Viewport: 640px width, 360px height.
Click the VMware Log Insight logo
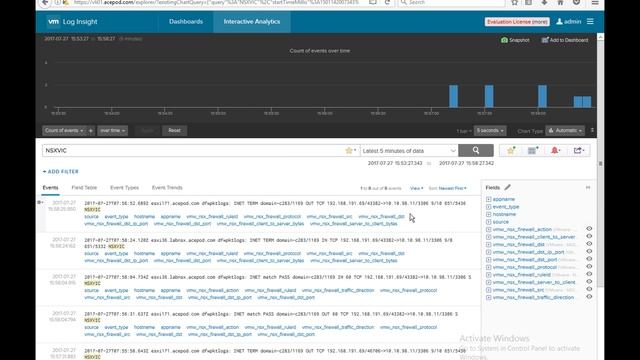coord(73,22)
